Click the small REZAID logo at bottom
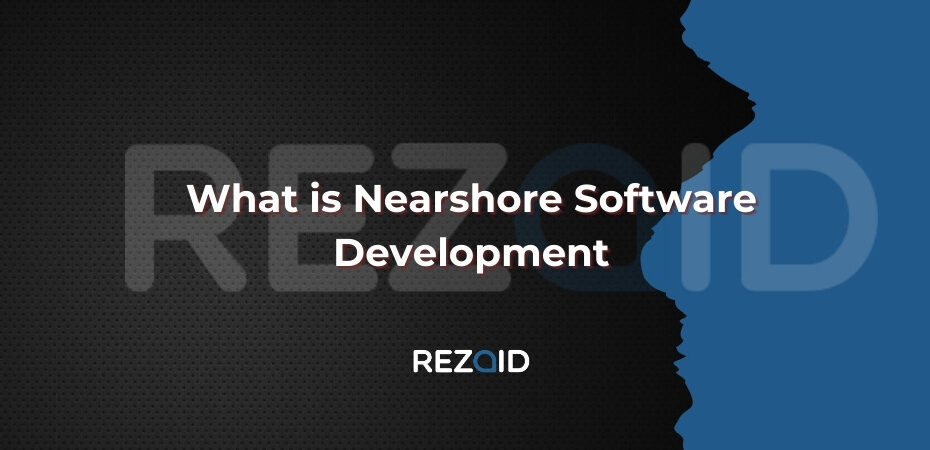930x450 pixels. (x=470, y=361)
